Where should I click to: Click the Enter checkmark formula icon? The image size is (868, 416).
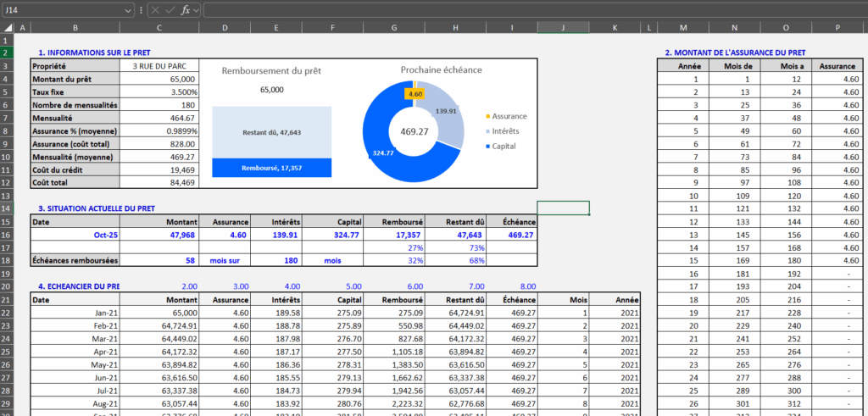coord(170,10)
